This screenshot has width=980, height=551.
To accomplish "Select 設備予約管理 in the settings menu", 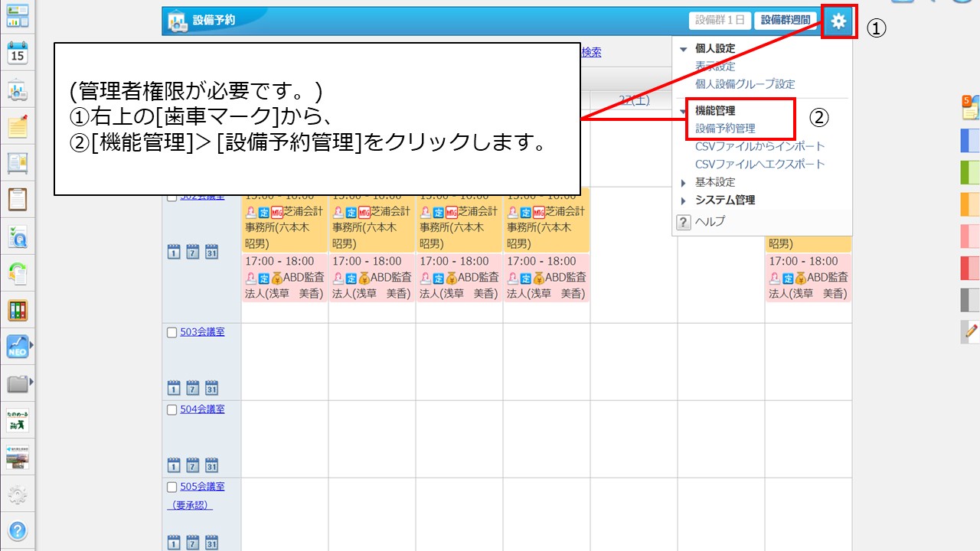I will click(725, 129).
